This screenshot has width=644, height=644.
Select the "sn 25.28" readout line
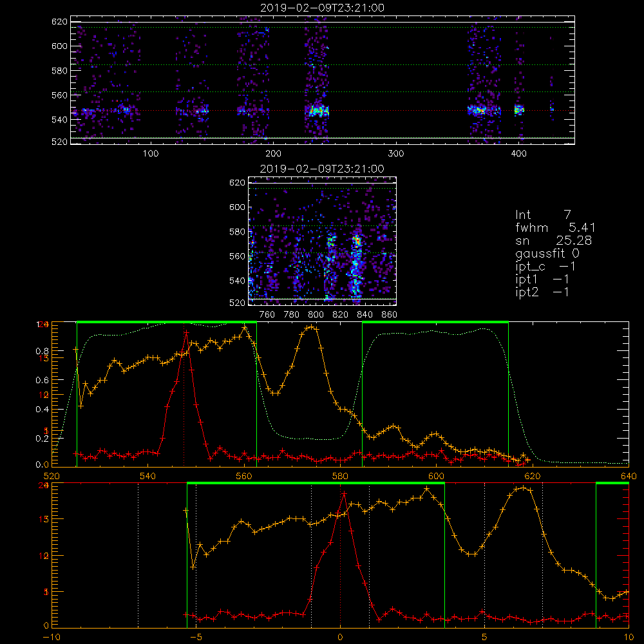[x=553, y=240]
